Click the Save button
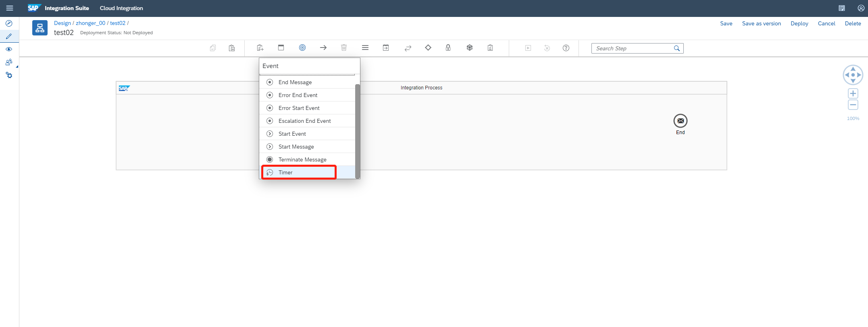The height and width of the screenshot is (327, 868). pos(726,23)
